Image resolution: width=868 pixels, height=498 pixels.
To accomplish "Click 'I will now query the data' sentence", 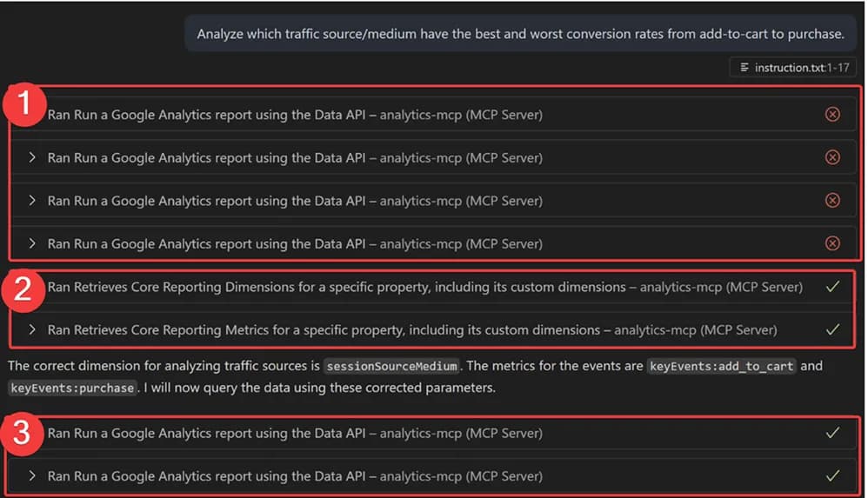I will (320, 388).
